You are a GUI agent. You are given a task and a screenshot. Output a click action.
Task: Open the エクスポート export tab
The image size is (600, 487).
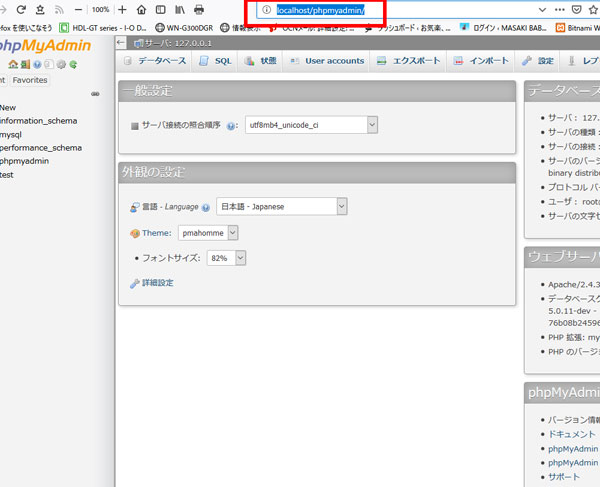click(408, 61)
